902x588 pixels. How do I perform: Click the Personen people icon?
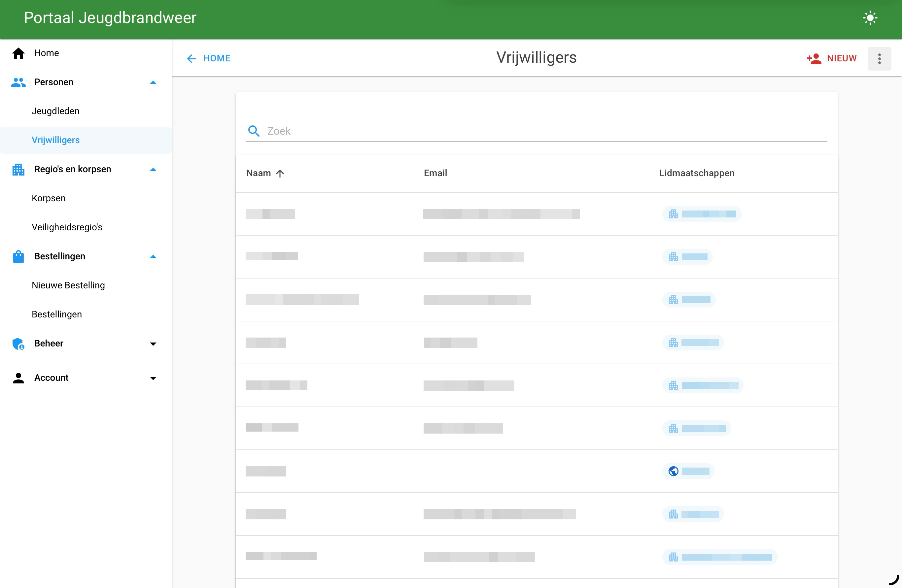click(18, 82)
